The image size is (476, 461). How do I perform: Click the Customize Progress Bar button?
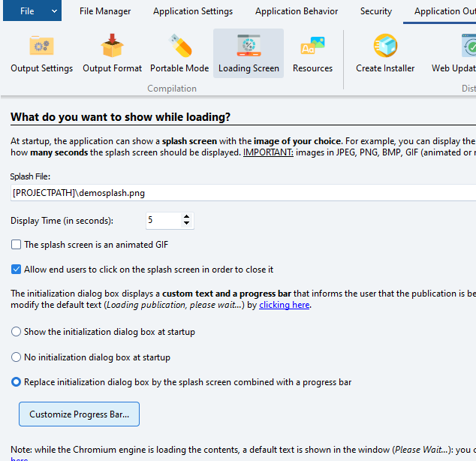[x=79, y=414]
